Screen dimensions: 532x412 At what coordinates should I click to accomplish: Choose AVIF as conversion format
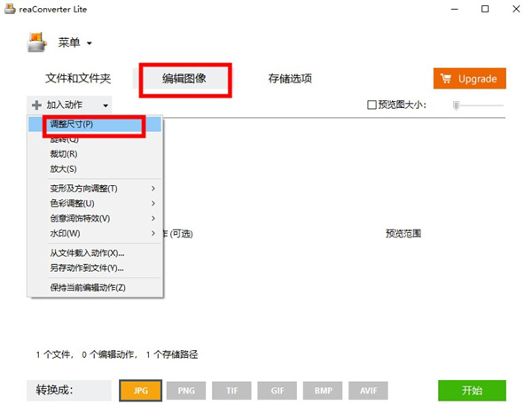click(368, 390)
